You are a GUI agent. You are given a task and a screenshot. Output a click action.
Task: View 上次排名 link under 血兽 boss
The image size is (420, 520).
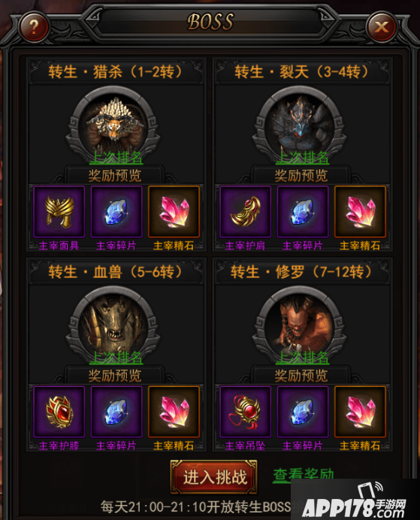pos(116,358)
